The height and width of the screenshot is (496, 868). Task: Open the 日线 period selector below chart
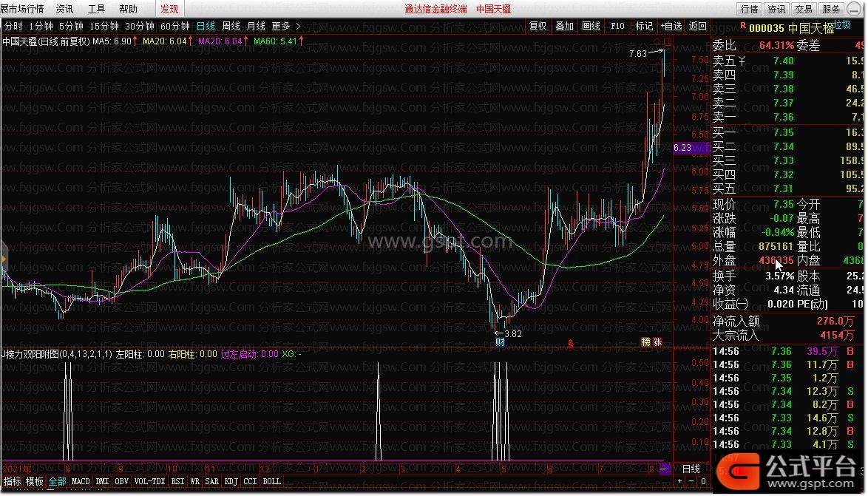click(x=691, y=469)
